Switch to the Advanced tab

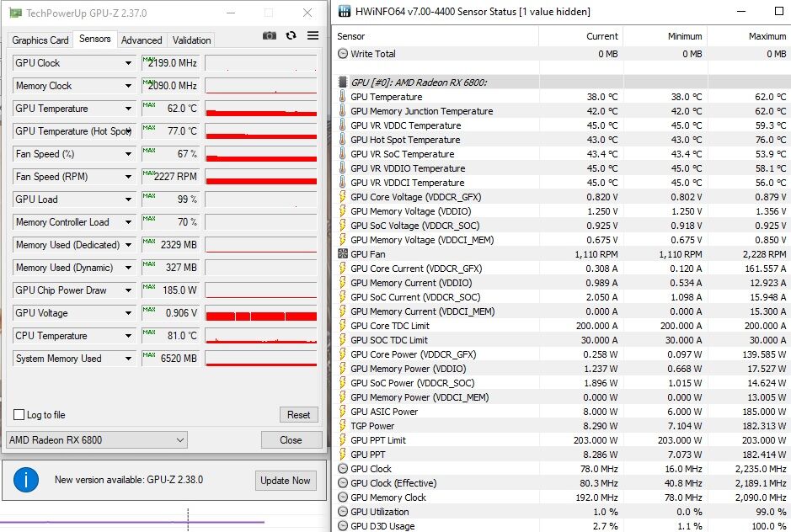pyautogui.click(x=142, y=40)
